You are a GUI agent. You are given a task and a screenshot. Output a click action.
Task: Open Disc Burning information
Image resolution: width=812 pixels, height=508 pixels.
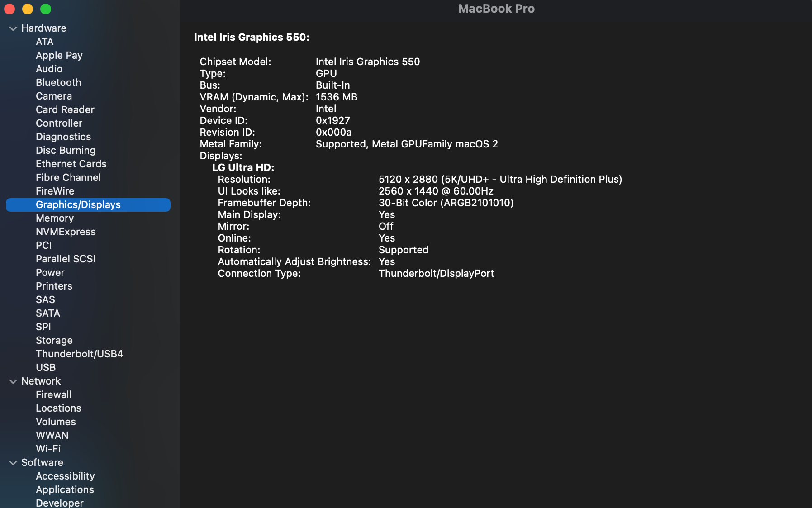click(x=66, y=150)
